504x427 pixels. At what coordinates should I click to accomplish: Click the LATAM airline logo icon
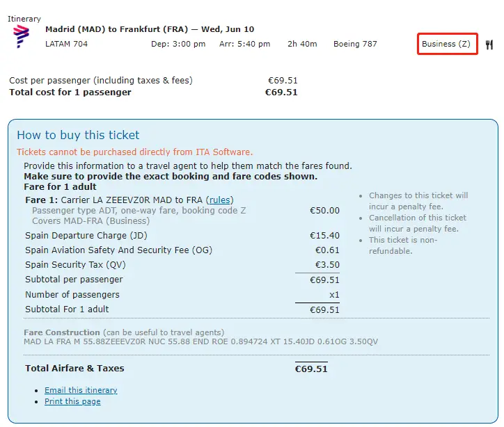pos(22,36)
